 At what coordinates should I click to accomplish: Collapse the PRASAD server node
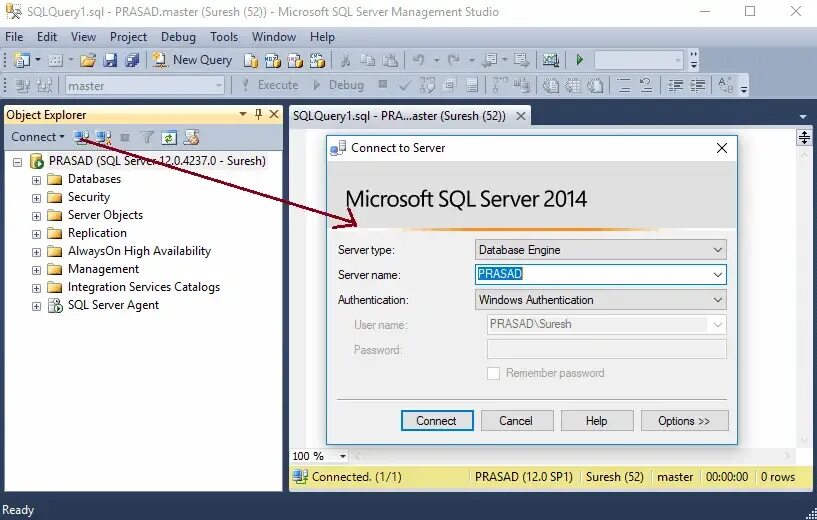tap(17, 163)
